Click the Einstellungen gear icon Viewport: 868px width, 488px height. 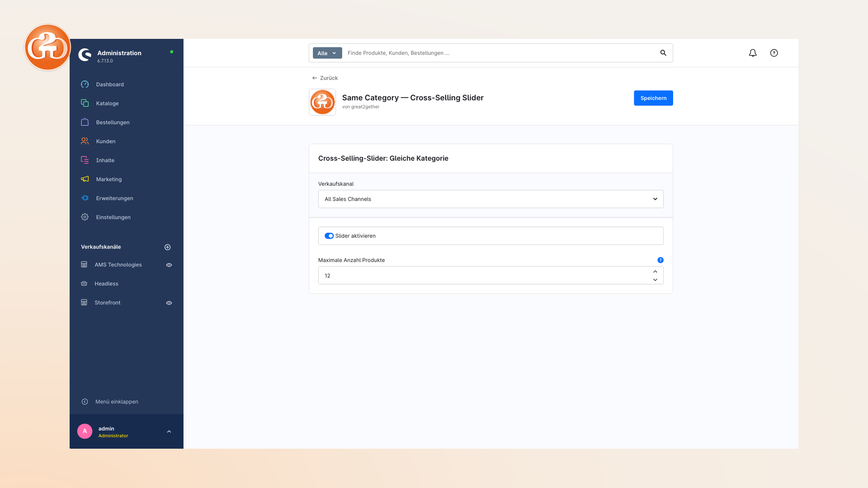point(85,217)
